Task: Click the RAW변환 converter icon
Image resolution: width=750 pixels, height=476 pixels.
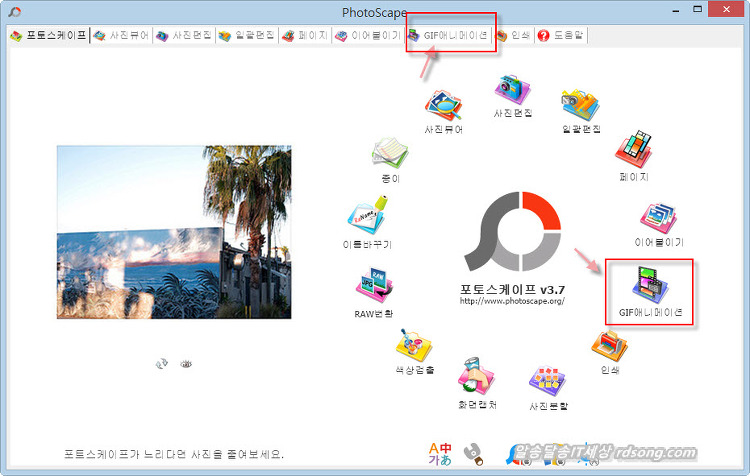Action: tap(374, 287)
